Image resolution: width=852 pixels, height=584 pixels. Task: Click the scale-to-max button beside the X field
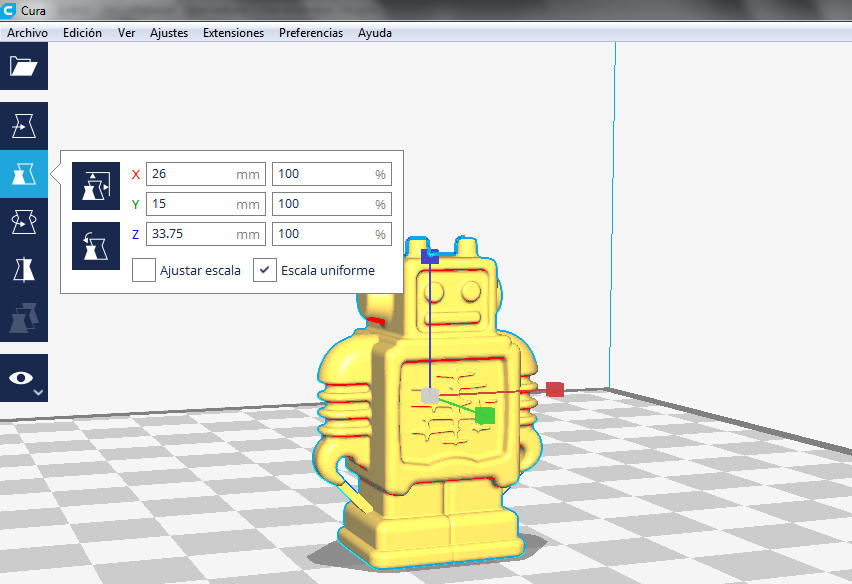[x=97, y=185]
